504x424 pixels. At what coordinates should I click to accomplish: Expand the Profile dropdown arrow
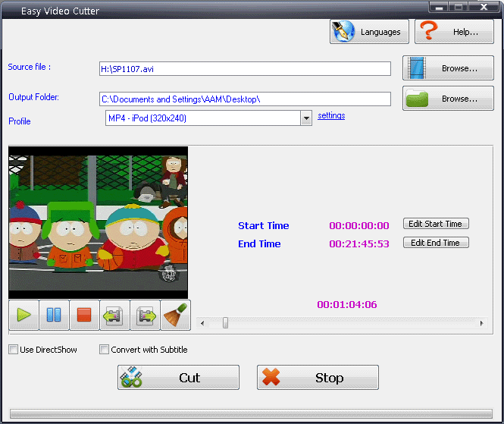point(306,118)
